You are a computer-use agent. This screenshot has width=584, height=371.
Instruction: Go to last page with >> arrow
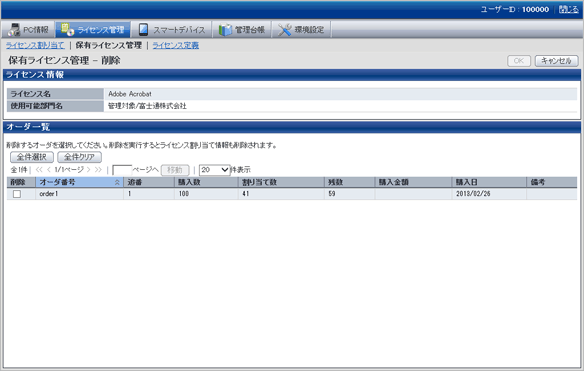pyautogui.click(x=98, y=170)
